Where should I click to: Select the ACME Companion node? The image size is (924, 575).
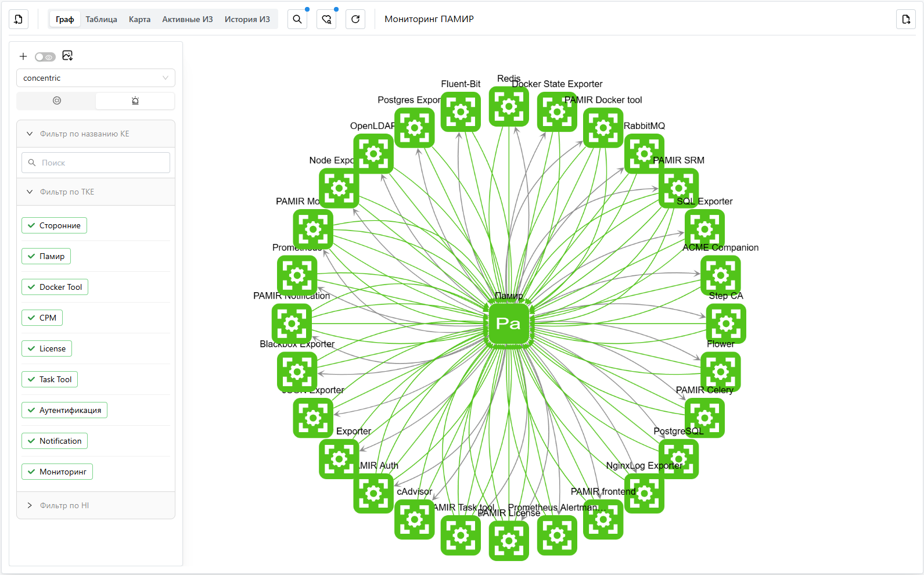click(721, 275)
